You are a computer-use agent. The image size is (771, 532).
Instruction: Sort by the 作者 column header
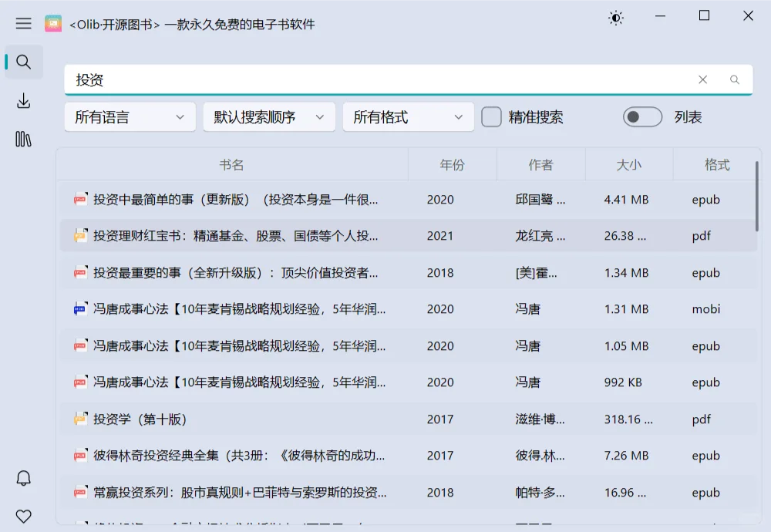(x=540, y=165)
